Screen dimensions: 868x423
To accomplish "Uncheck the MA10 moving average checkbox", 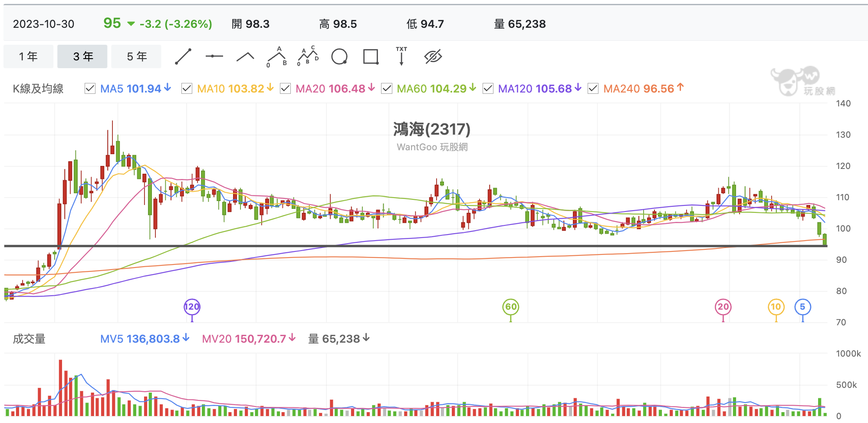I will (x=187, y=89).
